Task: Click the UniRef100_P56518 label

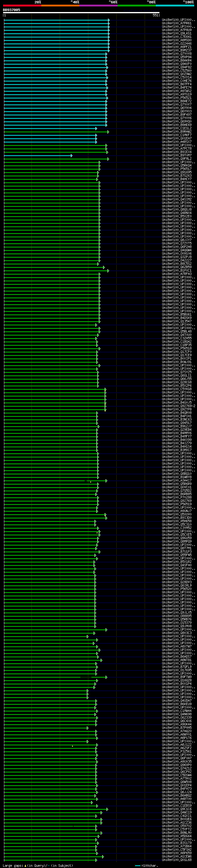Action: pyautogui.click(x=177, y=349)
